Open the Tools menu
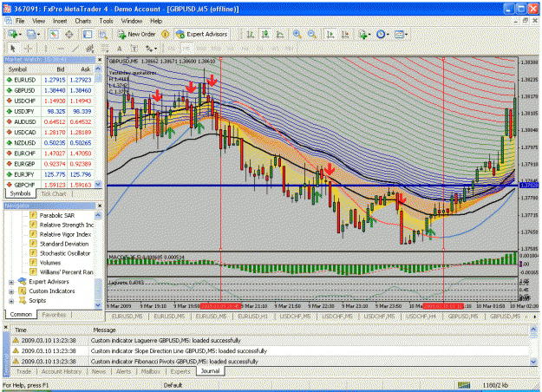The width and height of the screenshot is (542, 392). tap(106, 21)
